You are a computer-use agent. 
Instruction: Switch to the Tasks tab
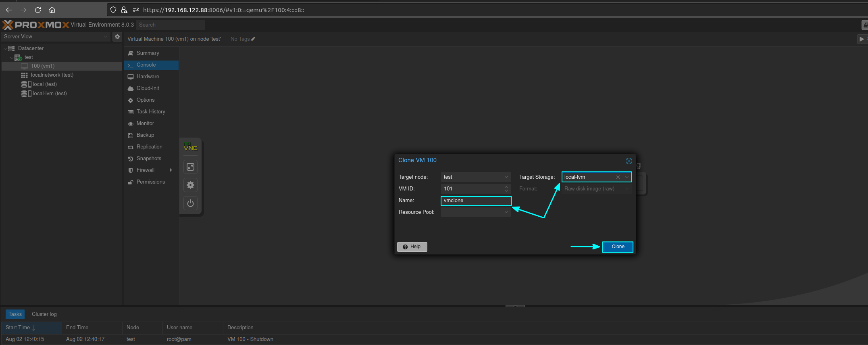pyautogui.click(x=15, y=314)
